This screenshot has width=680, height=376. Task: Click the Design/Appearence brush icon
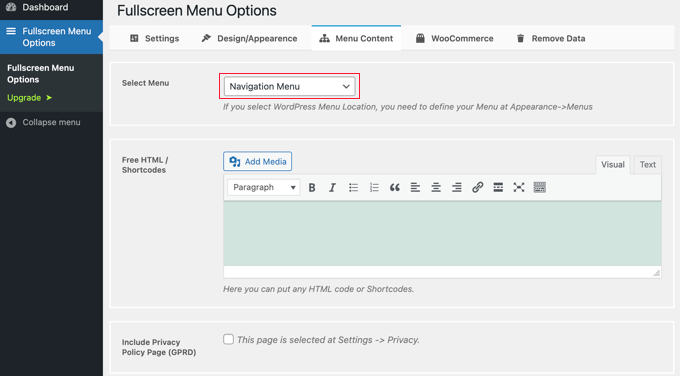click(x=206, y=38)
